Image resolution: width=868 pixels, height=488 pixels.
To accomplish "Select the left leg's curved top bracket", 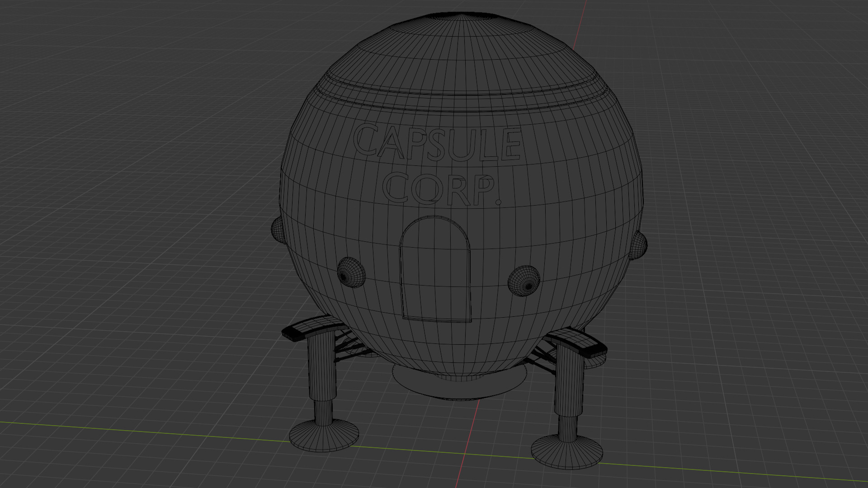I will click(x=314, y=328).
